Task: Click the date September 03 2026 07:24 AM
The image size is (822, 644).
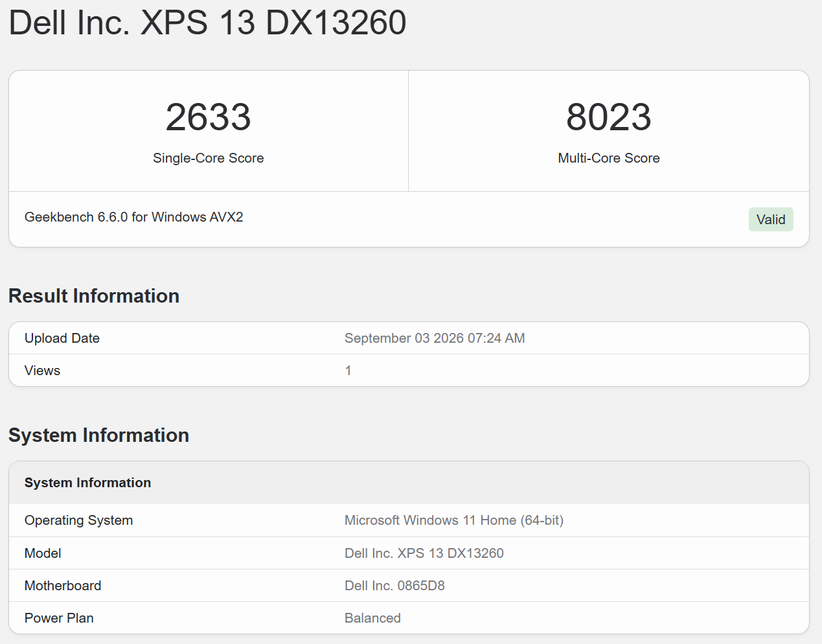Action: (435, 338)
